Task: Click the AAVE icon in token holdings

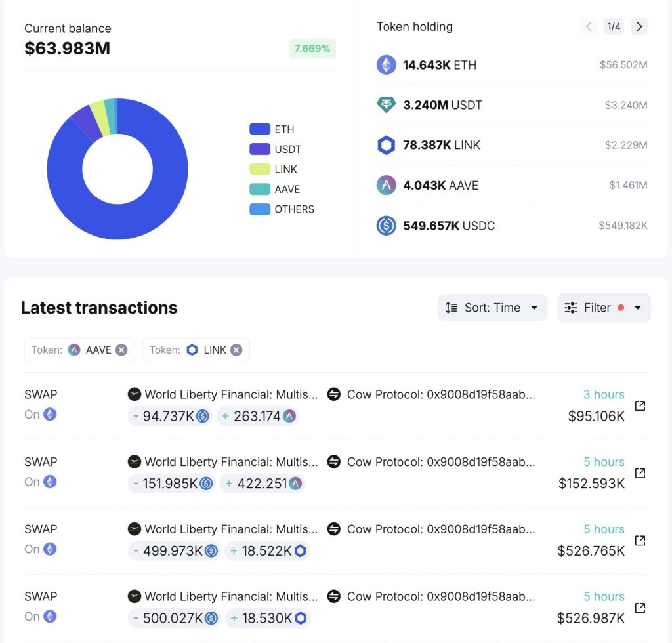Action: coord(387,185)
